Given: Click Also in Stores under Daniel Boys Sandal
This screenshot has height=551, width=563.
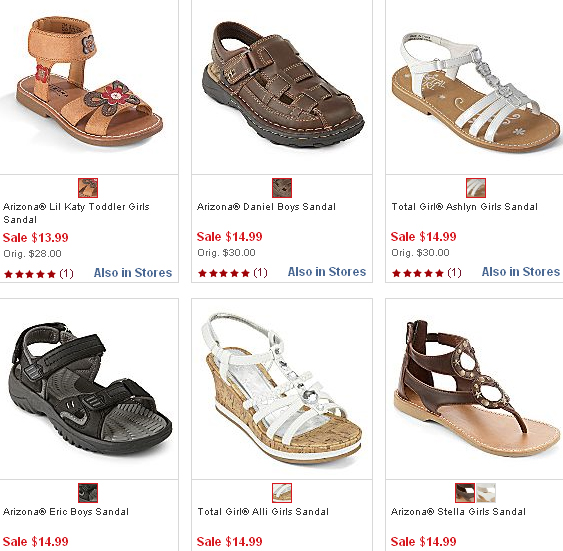Looking at the screenshot, I should tap(327, 272).
